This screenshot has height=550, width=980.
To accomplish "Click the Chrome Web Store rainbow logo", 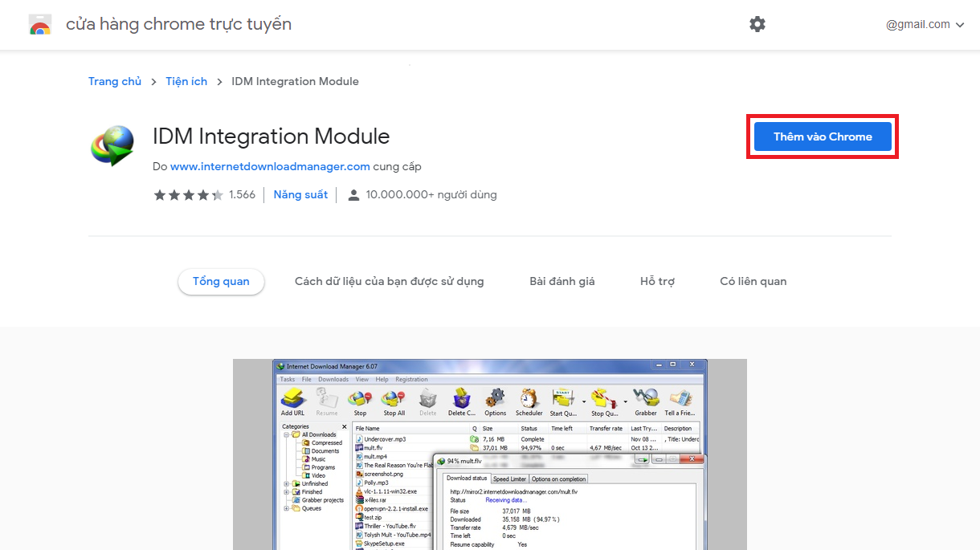I will 40,24.
